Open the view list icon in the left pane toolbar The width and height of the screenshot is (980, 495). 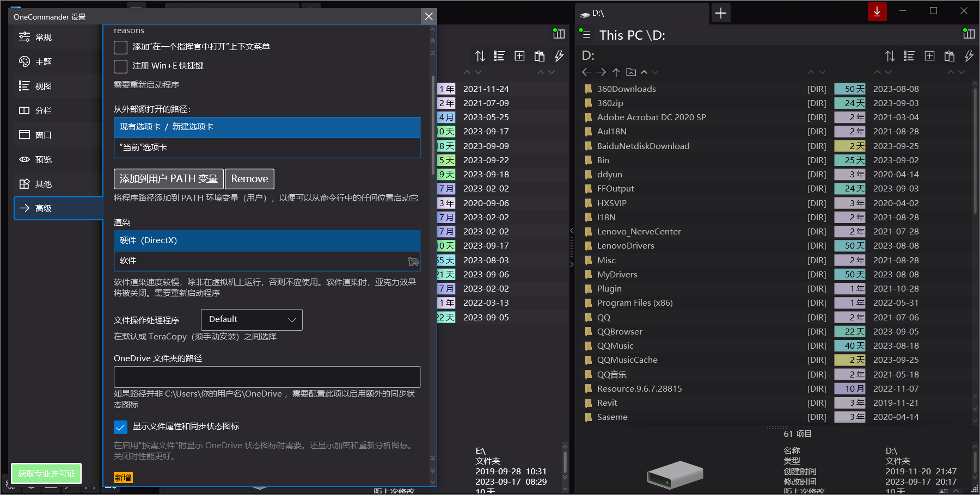499,55
